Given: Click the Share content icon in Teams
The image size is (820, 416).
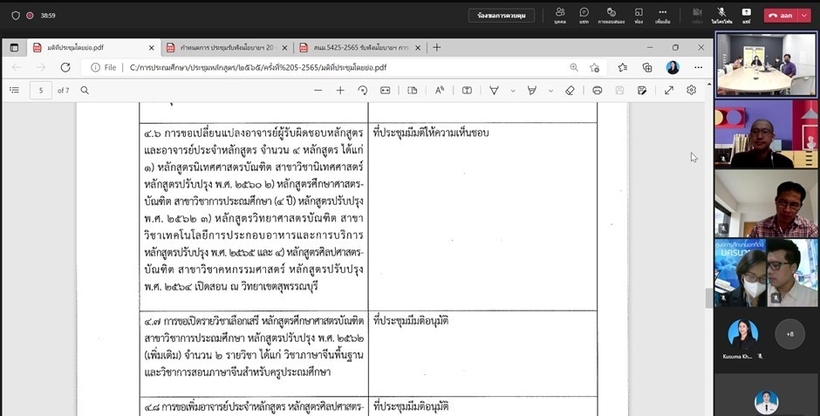Looking at the screenshot, I should [746, 15].
